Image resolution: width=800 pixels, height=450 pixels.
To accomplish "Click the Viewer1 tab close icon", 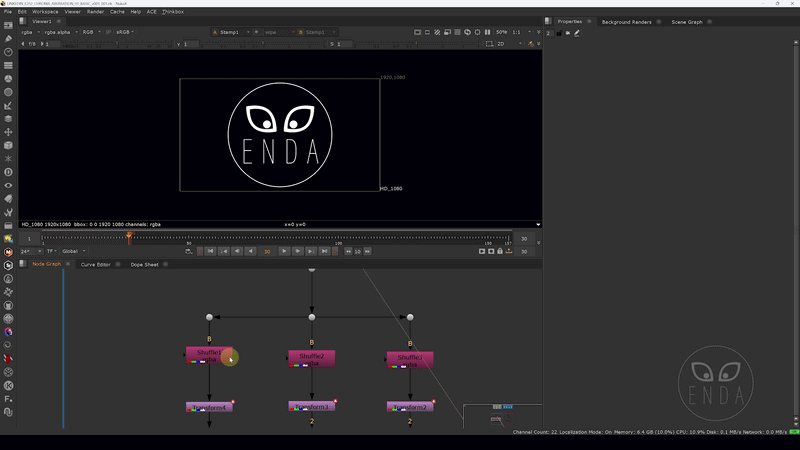I will 59,21.
